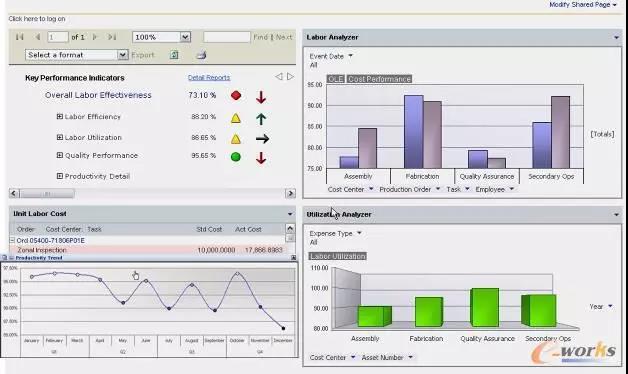The height and width of the screenshot is (374, 628).
Task: Click horizontal scrollbar left arrow in KPI panel
Action: [14, 193]
